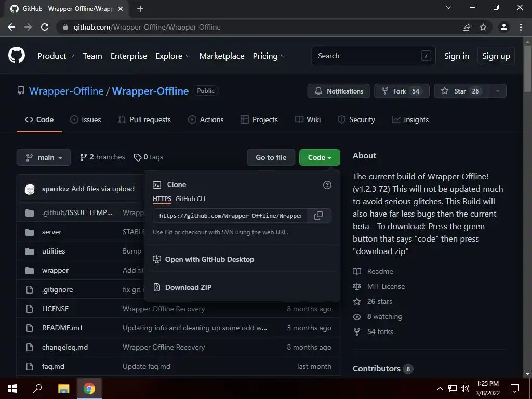Copy the HTTPS clone URL to clipboard
This screenshot has width=532, height=399.
(x=318, y=216)
